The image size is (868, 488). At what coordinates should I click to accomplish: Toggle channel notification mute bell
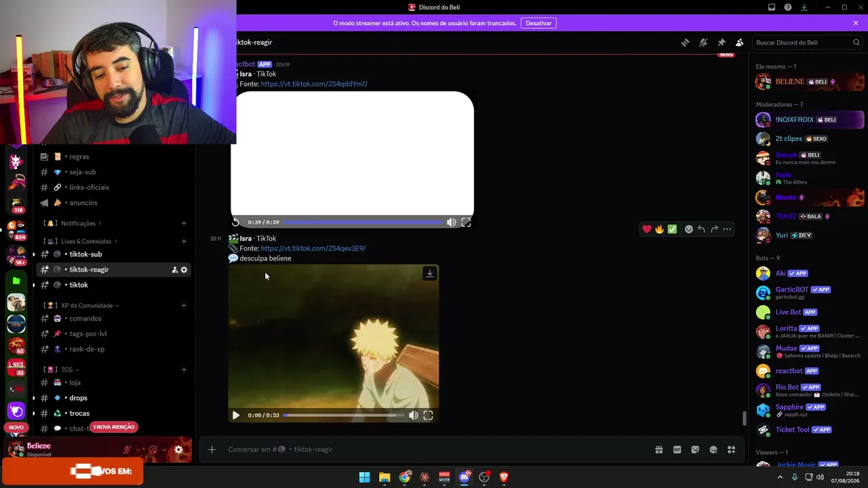703,42
